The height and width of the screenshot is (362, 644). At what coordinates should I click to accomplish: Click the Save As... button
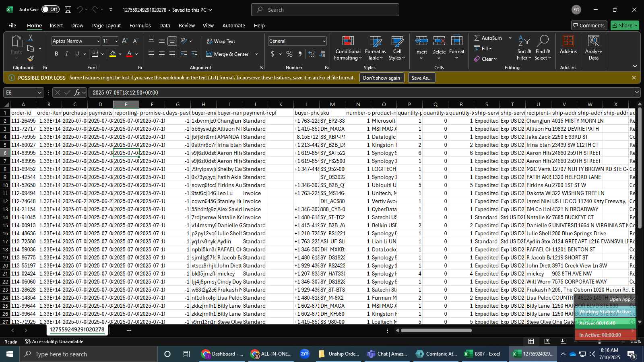(x=421, y=78)
